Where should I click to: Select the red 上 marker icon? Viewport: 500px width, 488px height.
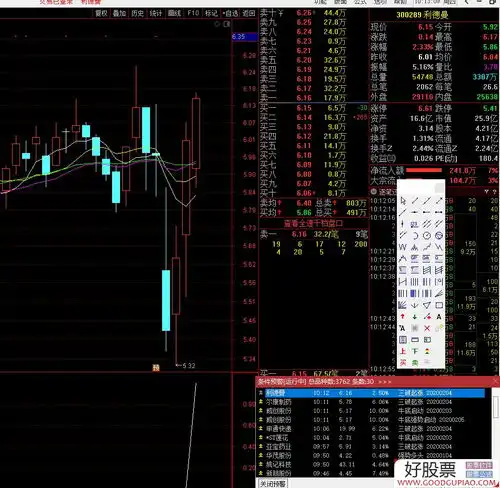point(403,351)
